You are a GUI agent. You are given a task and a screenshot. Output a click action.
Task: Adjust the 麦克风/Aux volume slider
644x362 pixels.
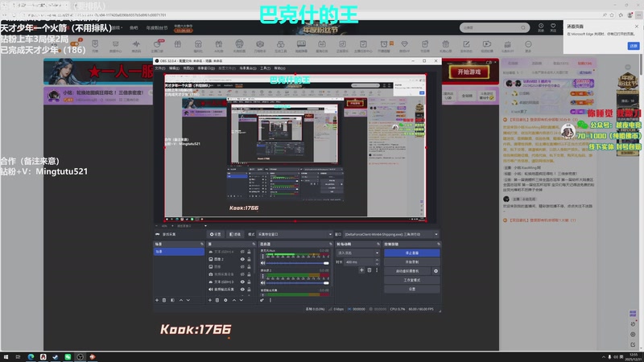[x=298, y=263]
